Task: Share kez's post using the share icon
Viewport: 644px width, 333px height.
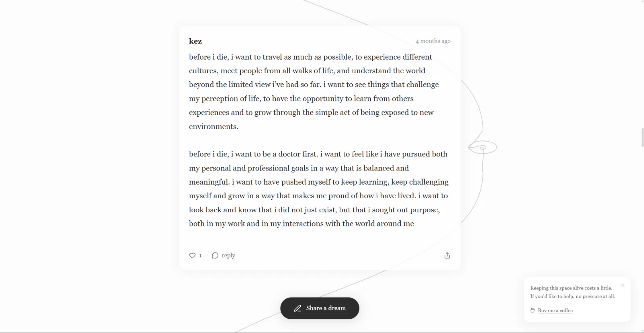Action: tap(447, 255)
